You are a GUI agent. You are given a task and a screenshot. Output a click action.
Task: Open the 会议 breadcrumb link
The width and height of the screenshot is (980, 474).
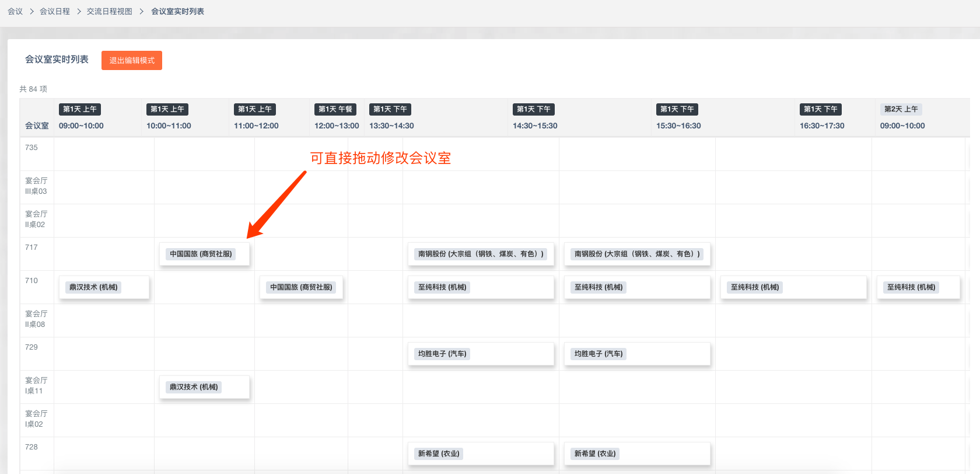(15, 11)
